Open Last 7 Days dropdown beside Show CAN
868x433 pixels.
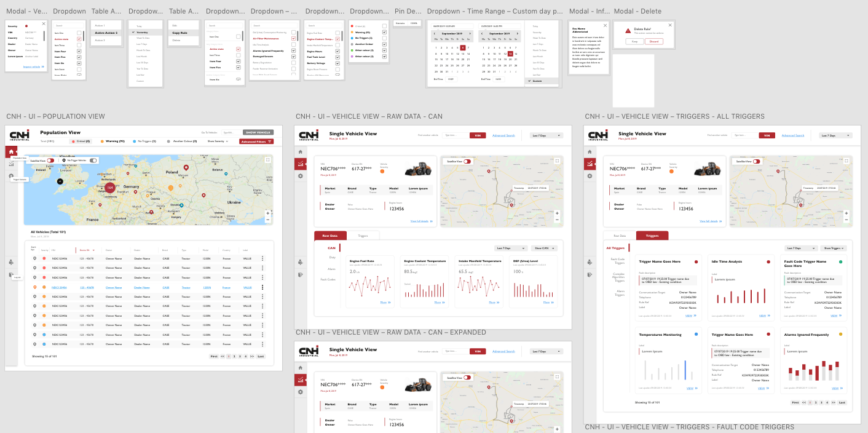point(511,248)
